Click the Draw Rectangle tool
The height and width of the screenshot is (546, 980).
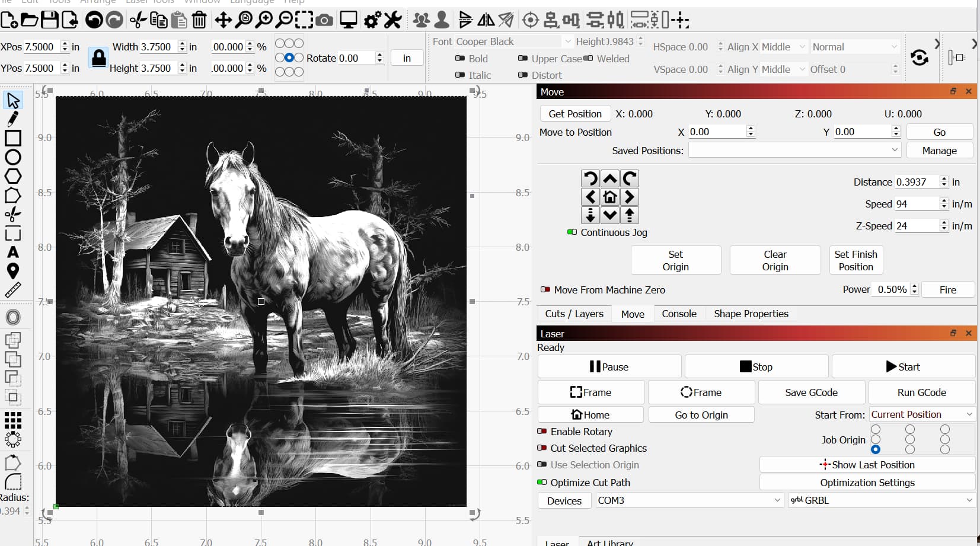click(x=12, y=138)
